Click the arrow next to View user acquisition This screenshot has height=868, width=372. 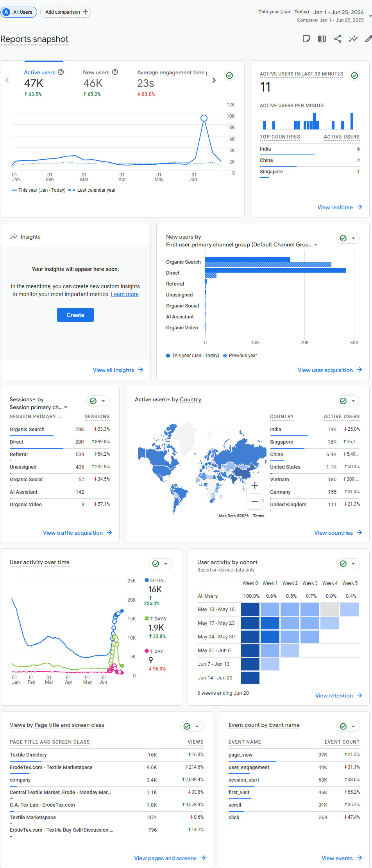tap(359, 370)
